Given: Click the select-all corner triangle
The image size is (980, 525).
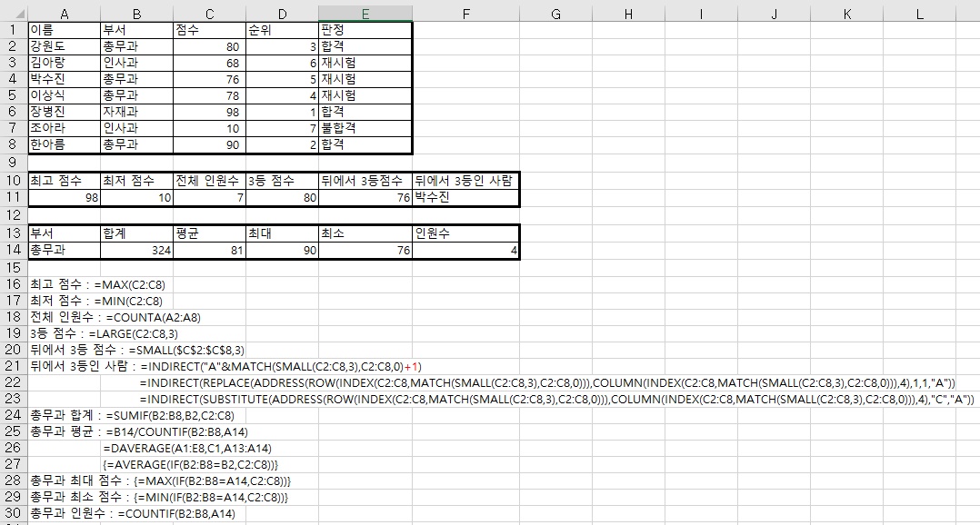Looking at the screenshot, I should click(x=14, y=14).
